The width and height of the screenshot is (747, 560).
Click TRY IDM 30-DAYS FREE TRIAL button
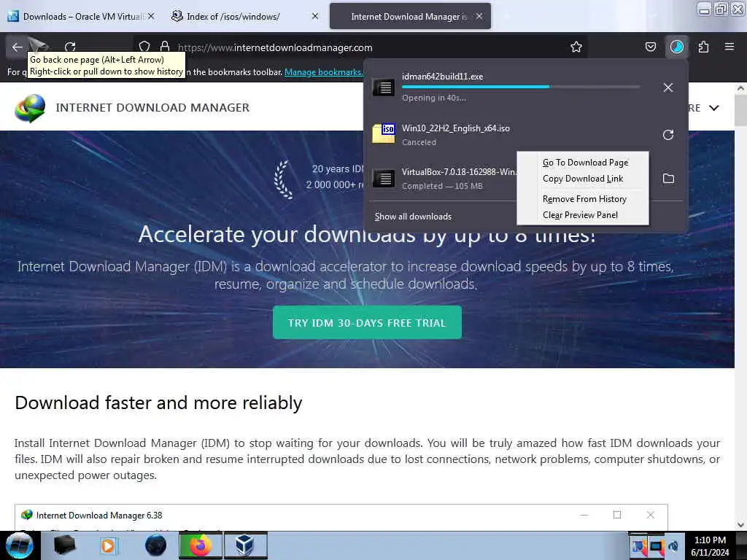[x=367, y=323]
